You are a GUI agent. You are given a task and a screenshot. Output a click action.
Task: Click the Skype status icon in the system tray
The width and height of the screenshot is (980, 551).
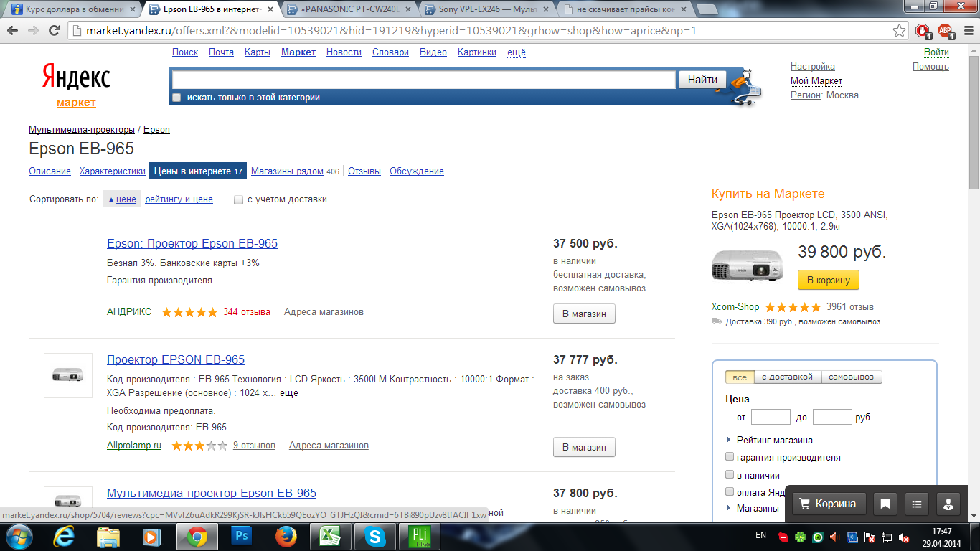tap(784, 537)
